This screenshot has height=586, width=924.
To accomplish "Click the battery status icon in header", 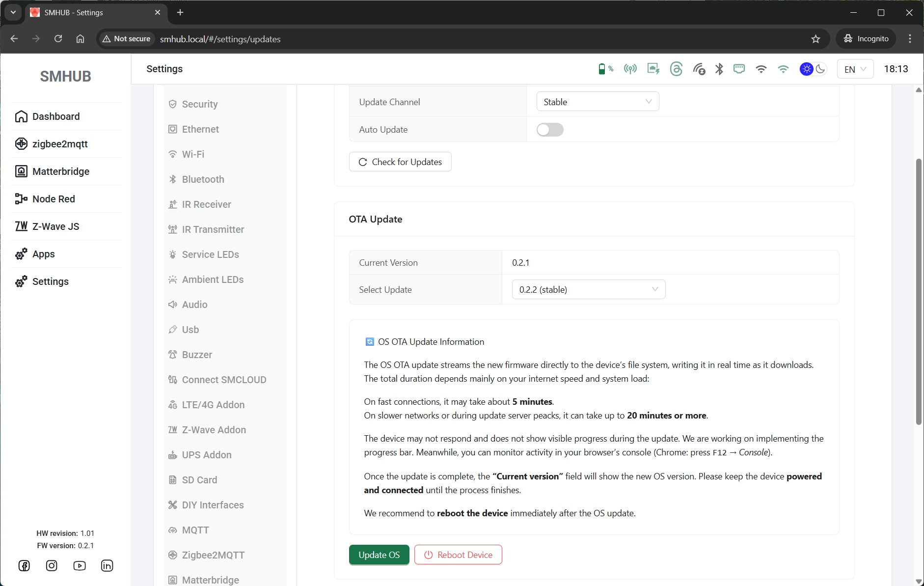I will 605,69.
